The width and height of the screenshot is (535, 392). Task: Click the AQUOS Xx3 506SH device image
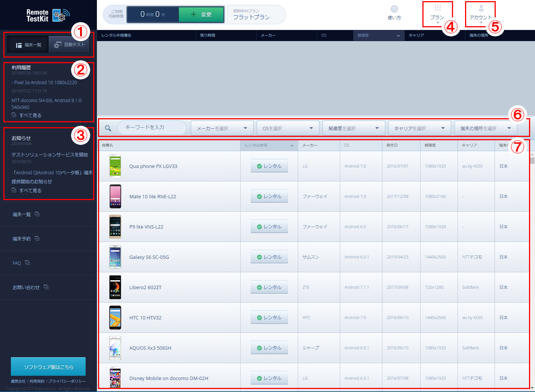click(x=115, y=348)
